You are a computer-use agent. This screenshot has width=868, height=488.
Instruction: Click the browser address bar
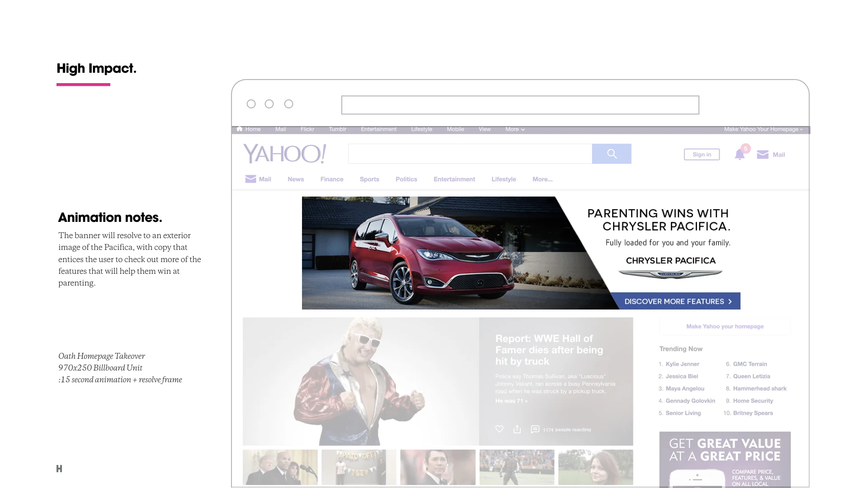[520, 105]
